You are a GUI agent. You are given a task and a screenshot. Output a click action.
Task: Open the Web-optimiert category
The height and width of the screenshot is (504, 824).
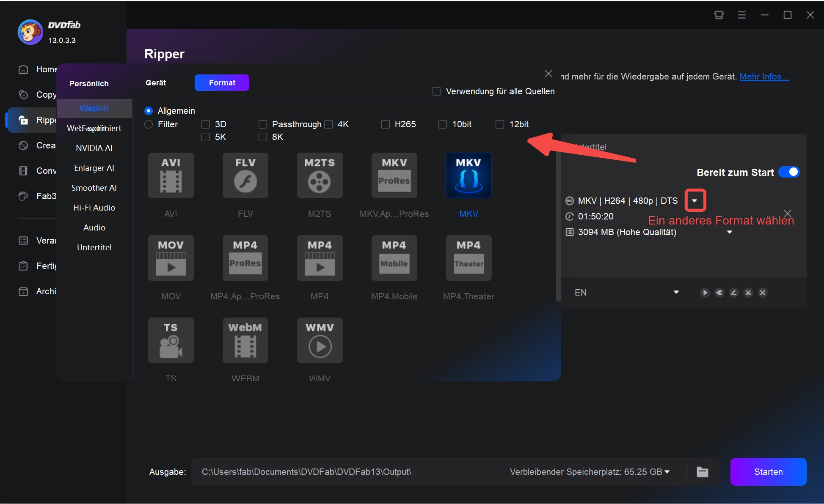[x=94, y=128]
